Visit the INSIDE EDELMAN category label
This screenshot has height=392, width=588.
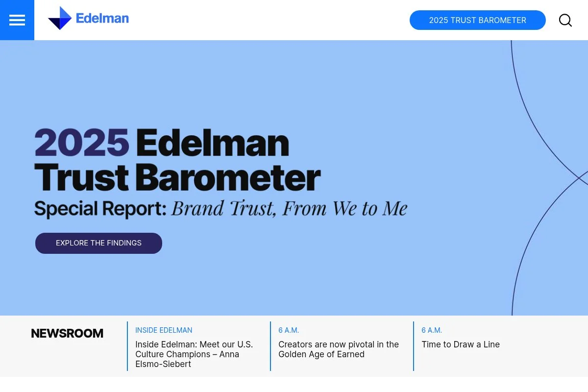(x=164, y=330)
